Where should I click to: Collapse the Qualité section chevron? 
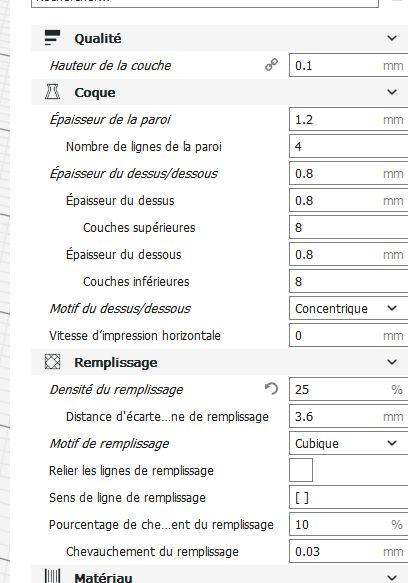coord(392,38)
